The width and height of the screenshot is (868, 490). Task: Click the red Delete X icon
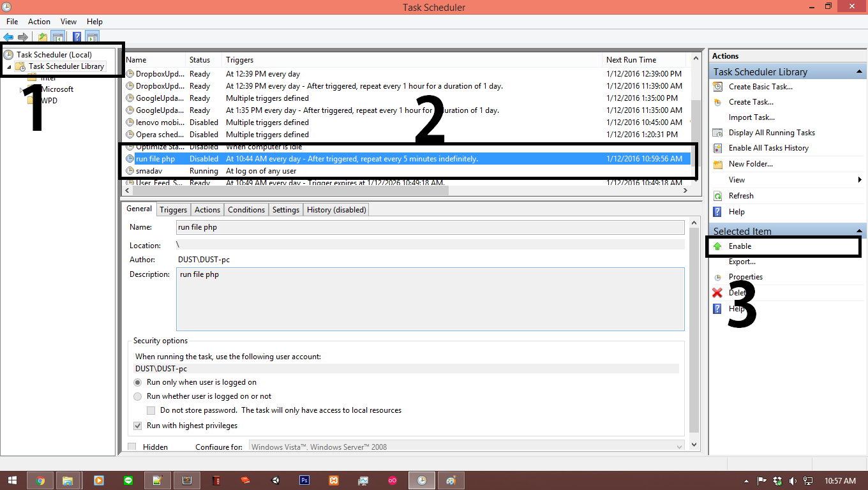(717, 293)
